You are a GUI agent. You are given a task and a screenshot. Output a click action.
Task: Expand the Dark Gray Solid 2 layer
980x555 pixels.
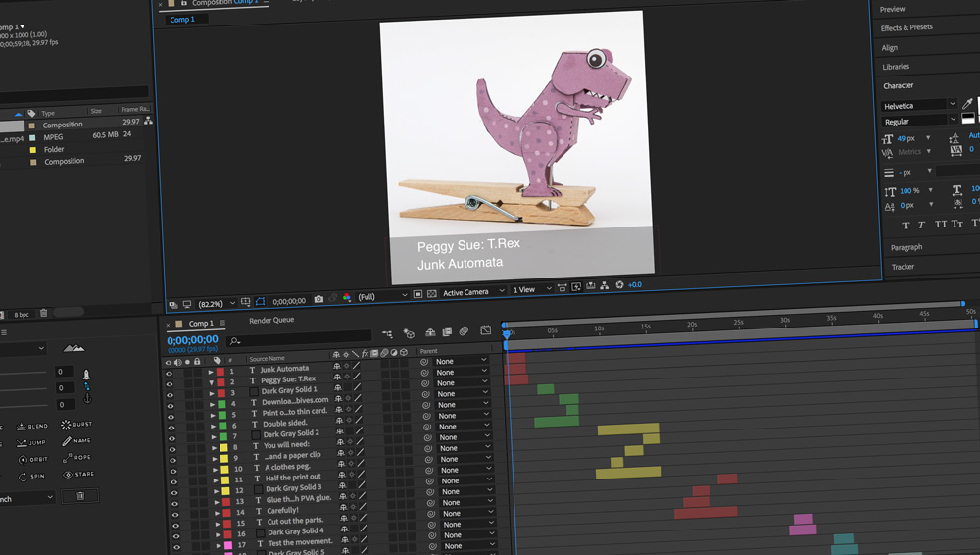coord(214,436)
